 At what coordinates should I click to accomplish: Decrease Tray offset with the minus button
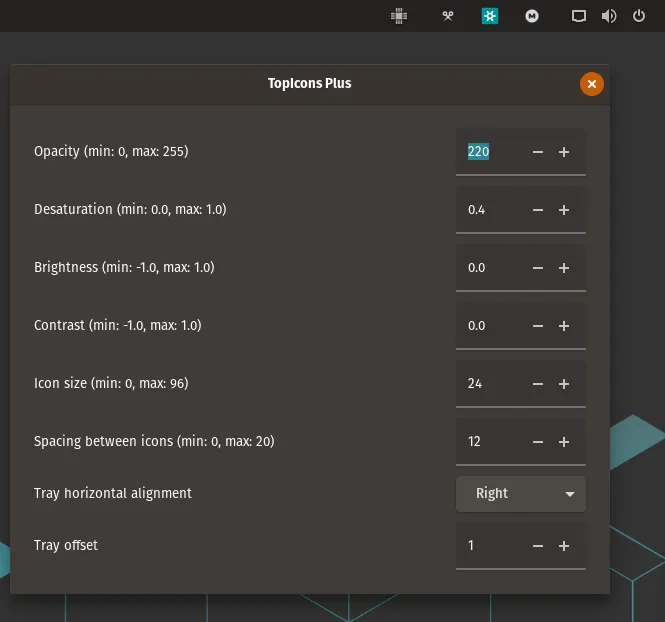coord(538,546)
